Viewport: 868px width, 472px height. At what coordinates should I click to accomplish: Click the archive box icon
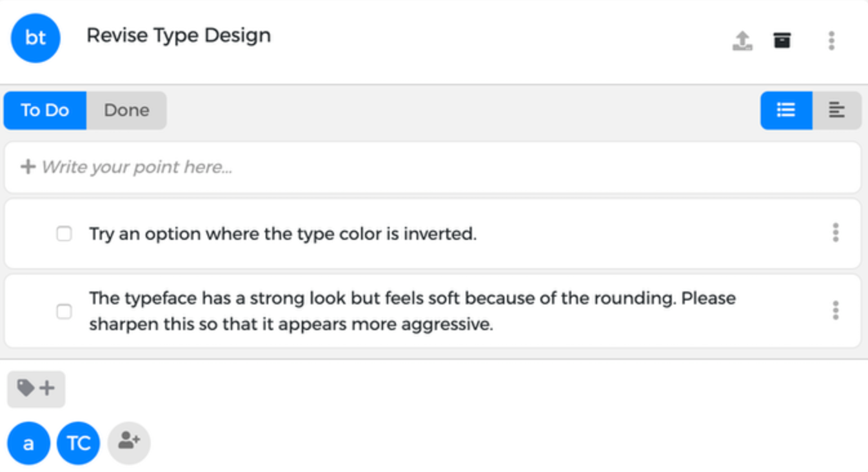pyautogui.click(x=782, y=41)
